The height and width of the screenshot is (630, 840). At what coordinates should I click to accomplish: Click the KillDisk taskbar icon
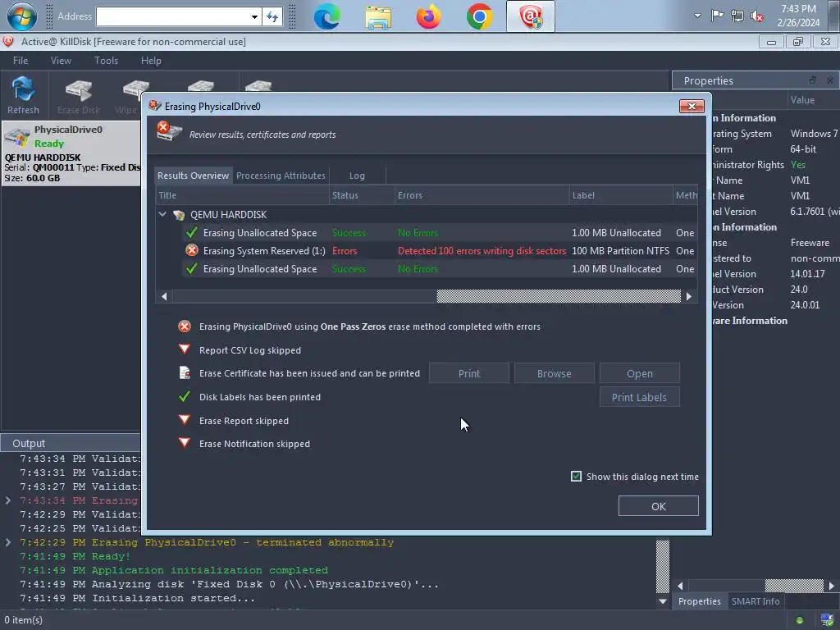pyautogui.click(x=531, y=16)
